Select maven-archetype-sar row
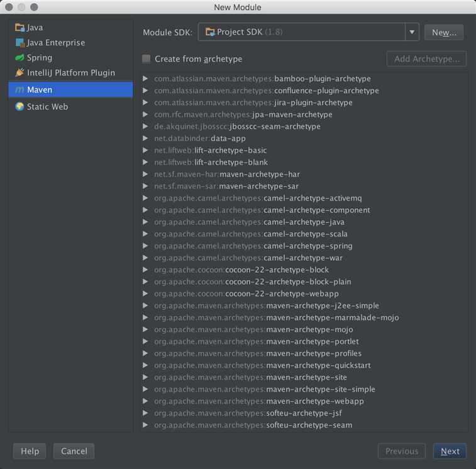Image resolution: width=476 pixels, height=469 pixels. [x=304, y=186]
